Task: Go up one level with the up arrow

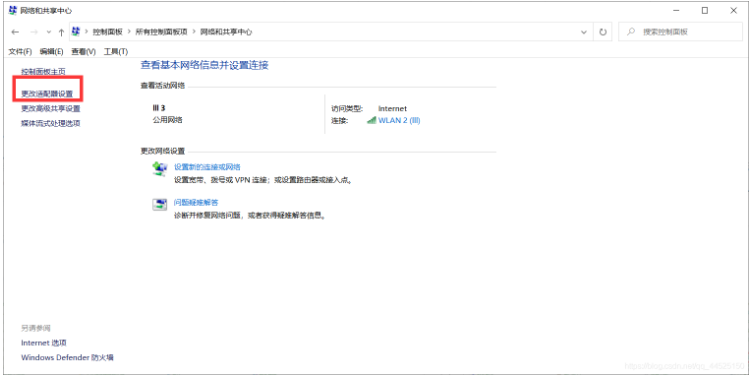Action: (61, 32)
